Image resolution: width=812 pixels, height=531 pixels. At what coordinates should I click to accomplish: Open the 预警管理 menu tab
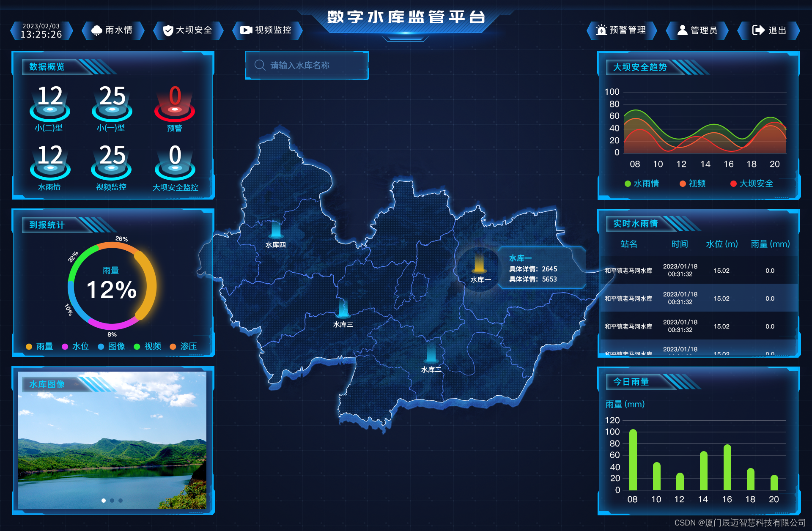tap(627, 30)
